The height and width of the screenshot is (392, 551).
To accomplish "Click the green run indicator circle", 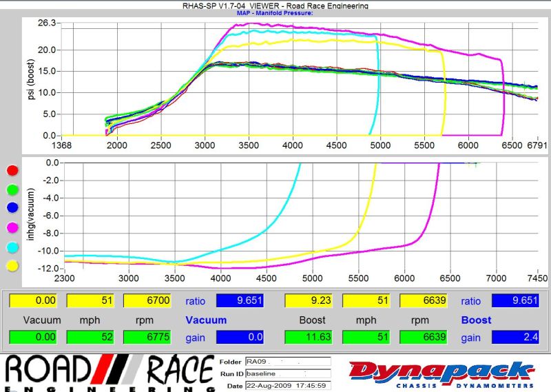I will click(x=11, y=189).
